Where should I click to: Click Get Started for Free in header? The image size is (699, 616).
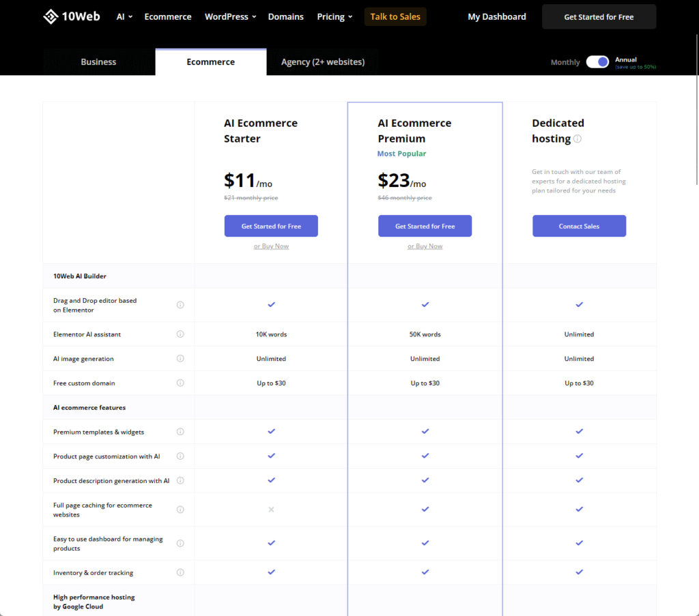(599, 17)
